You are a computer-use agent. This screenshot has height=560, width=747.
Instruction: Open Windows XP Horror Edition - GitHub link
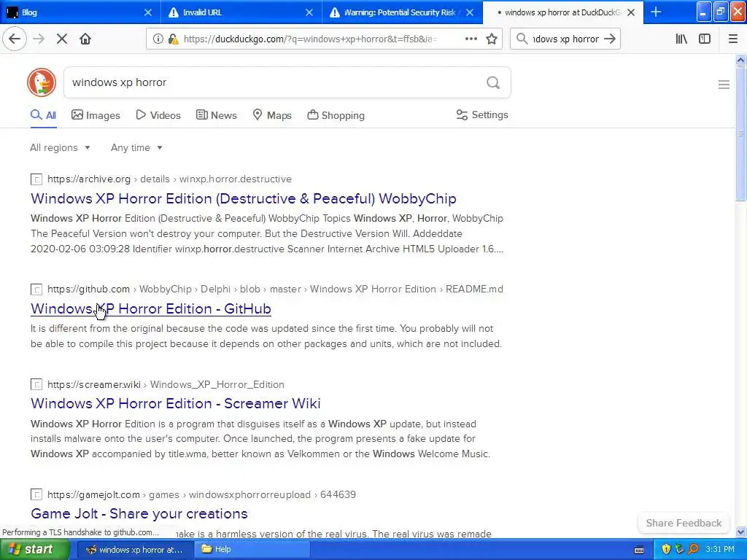pyautogui.click(x=151, y=308)
